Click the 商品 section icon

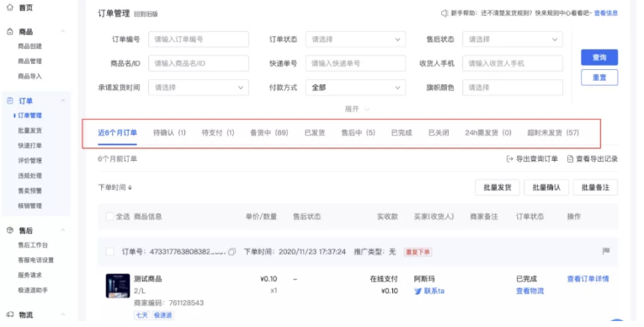[x=10, y=32]
